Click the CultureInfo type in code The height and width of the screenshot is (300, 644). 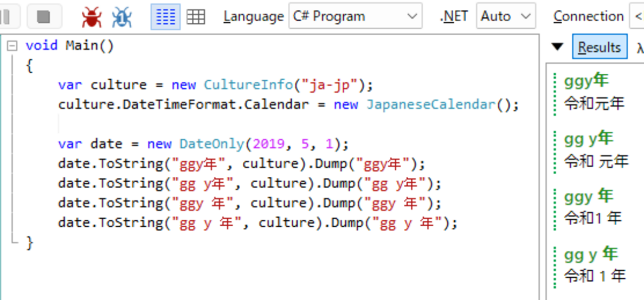click(249, 85)
